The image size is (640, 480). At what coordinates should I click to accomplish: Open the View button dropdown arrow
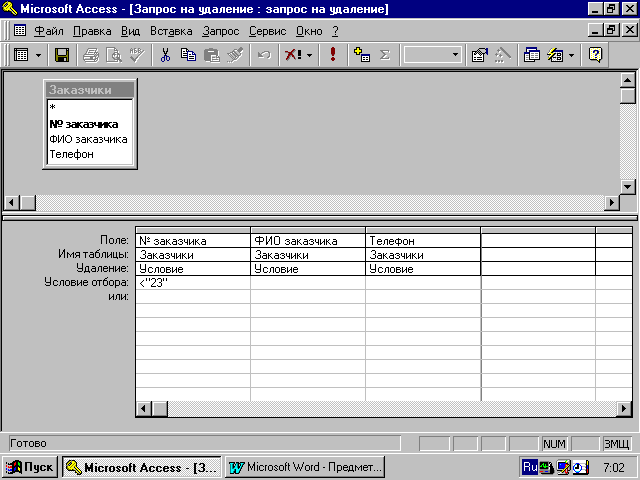pyautogui.click(x=38, y=55)
